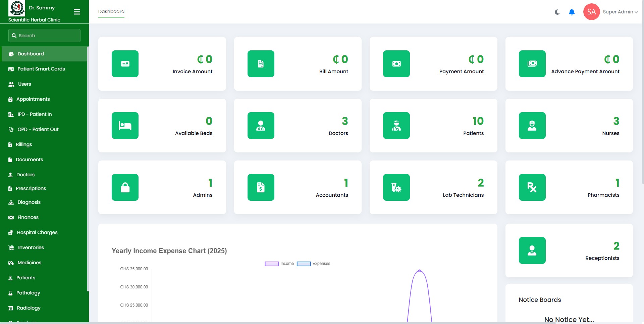Click the sidebar Search field

(x=44, y=36)
